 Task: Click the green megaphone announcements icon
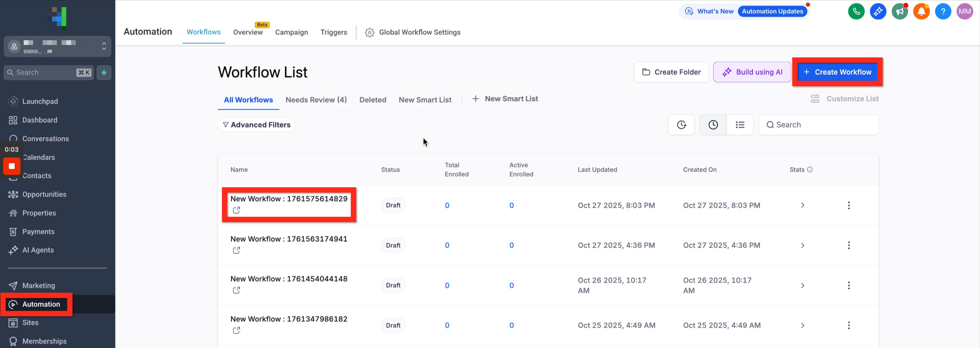900,12
